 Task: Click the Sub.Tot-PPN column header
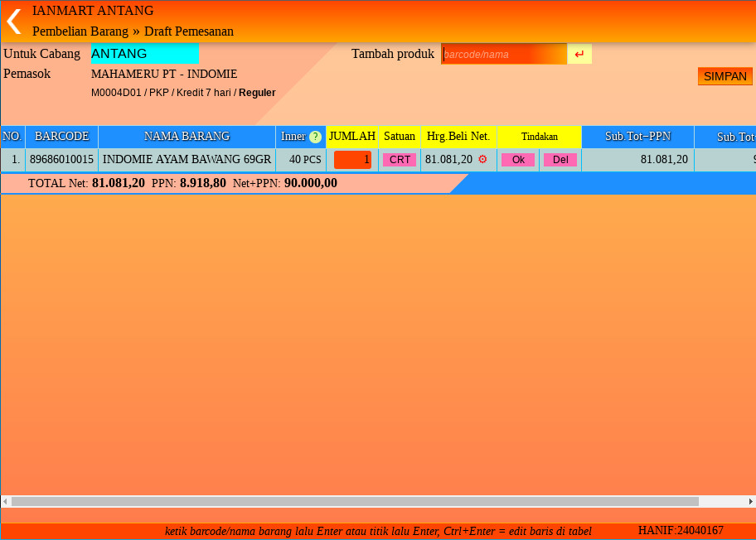(x=637, y=137)
